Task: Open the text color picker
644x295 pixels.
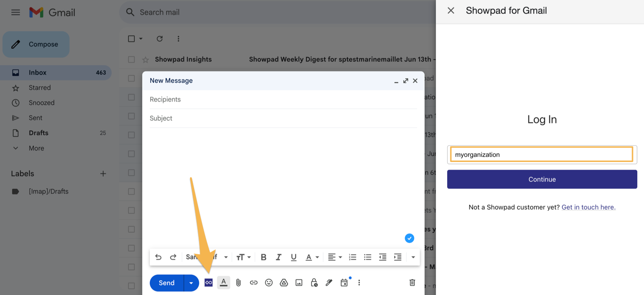Action: pyautogui.click(x=312, y=257)
